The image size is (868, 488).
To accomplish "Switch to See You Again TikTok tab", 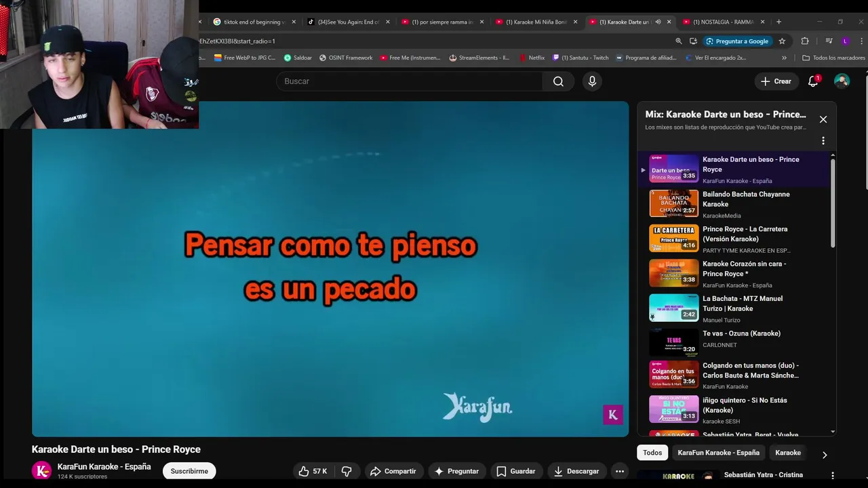I will (349, 22).
